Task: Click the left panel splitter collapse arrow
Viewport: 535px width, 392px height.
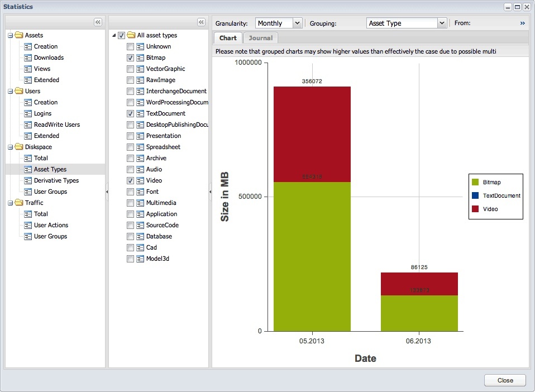Action: coord(107,192)
